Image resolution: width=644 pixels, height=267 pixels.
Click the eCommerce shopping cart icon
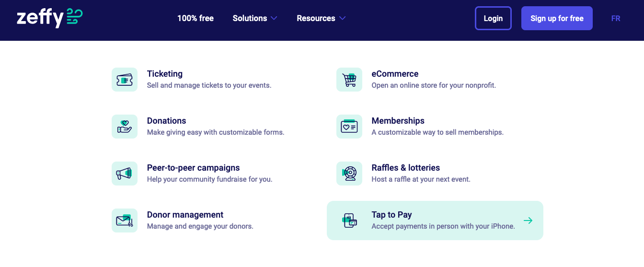(x=349, y=80)
